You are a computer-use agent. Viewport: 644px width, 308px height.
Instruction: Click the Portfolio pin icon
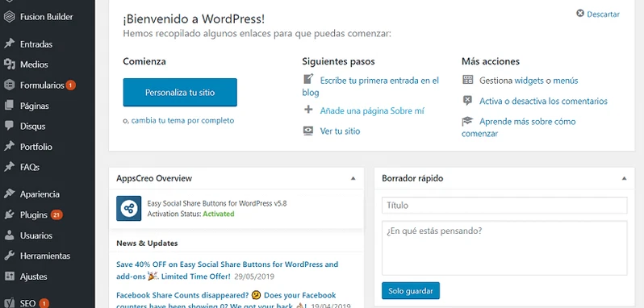click(x=9, y=147)
